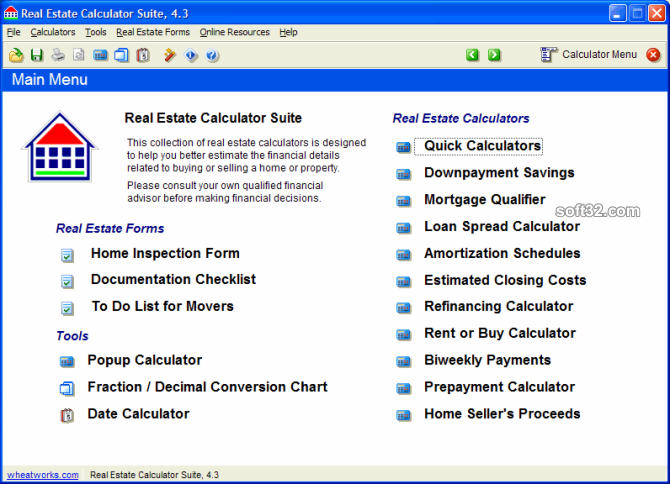This screenshot has width=670, height=484.
Task: Maximize the application window
Action: click(x=637, y=13)
